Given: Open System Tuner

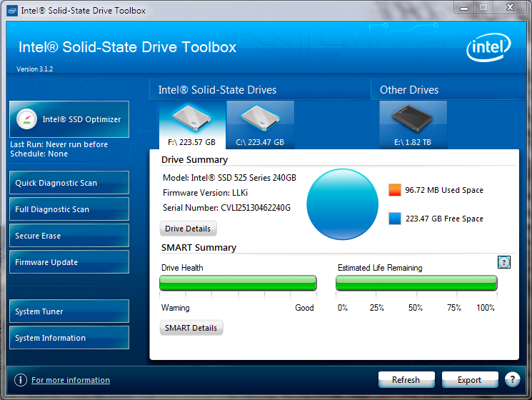Looking at the screenshot, I should (x=69, y=311).
